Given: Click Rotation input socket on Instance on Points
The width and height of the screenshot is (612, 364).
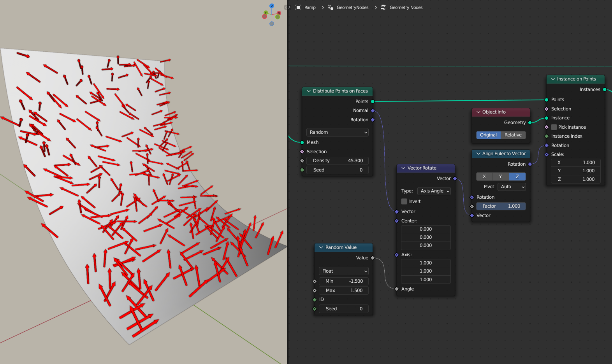Looking at the screenshot, I should click(x=547, y=145).
